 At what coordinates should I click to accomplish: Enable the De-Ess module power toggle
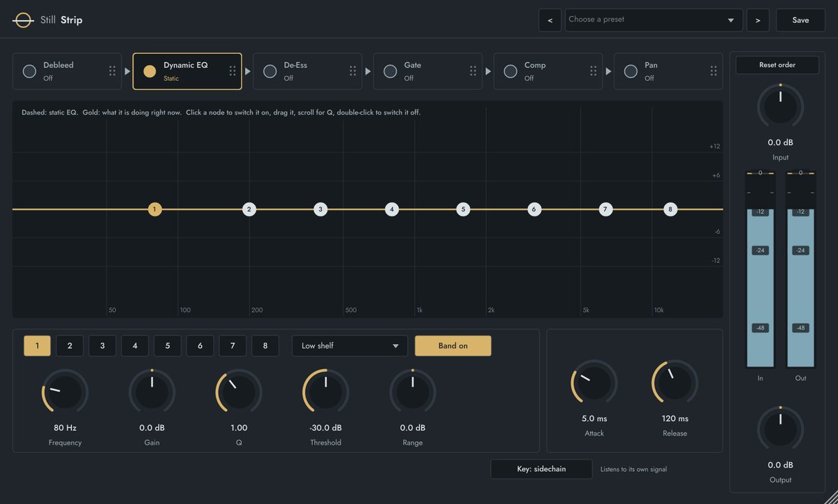270,71
